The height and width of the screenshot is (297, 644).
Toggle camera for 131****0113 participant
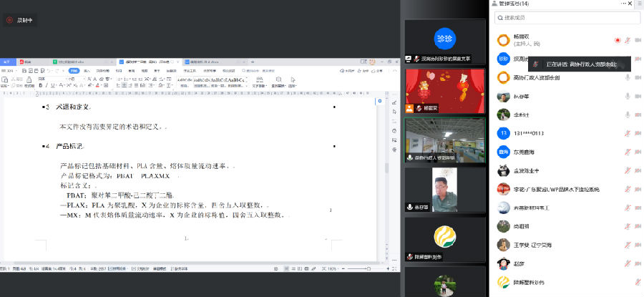point(638,133)
